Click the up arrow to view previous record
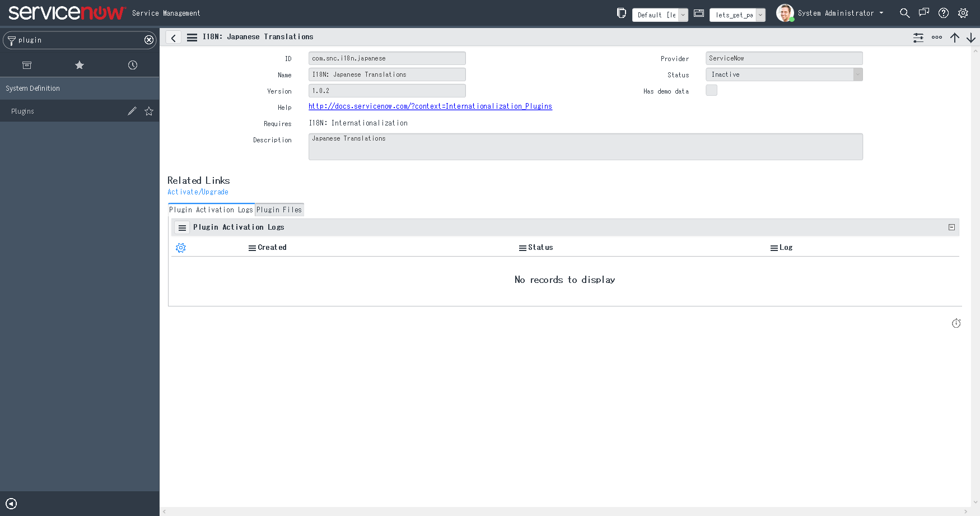Viewport: 980px width, 516px height. tap(955, 38)
